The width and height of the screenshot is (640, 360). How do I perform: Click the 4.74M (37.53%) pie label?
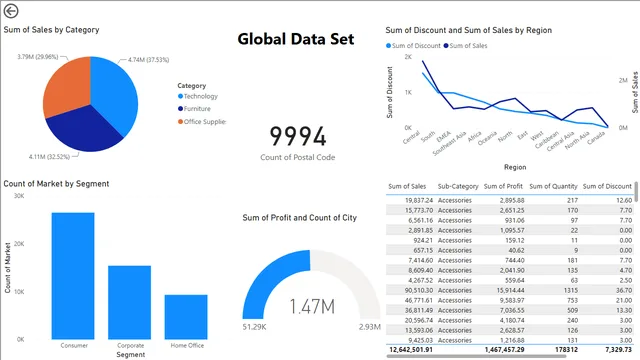pyautogui.click(x=149, y=60)
